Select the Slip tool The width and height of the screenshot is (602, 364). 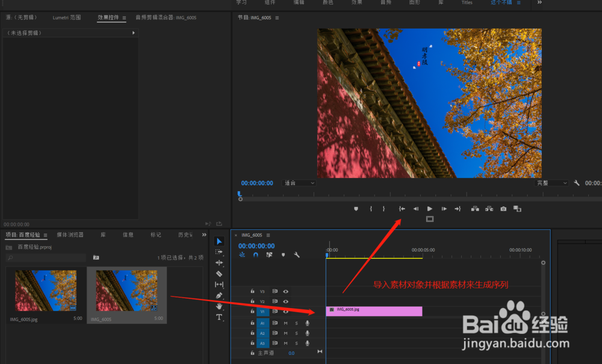click(x=219, y=285)
